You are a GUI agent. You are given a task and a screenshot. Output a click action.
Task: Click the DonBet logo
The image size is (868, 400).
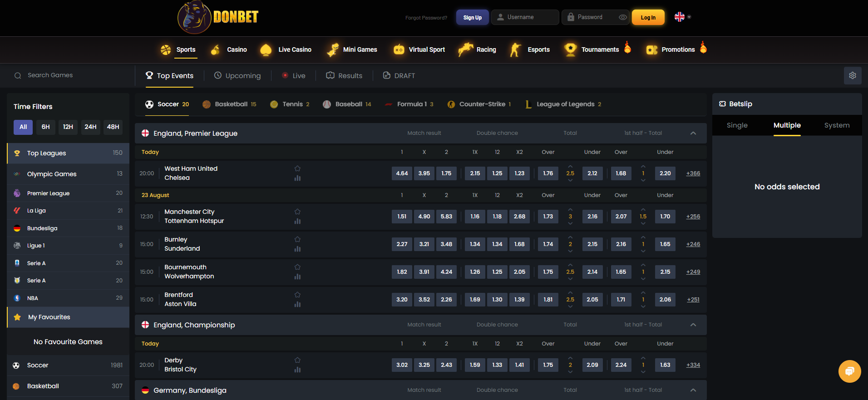point(218,17)
